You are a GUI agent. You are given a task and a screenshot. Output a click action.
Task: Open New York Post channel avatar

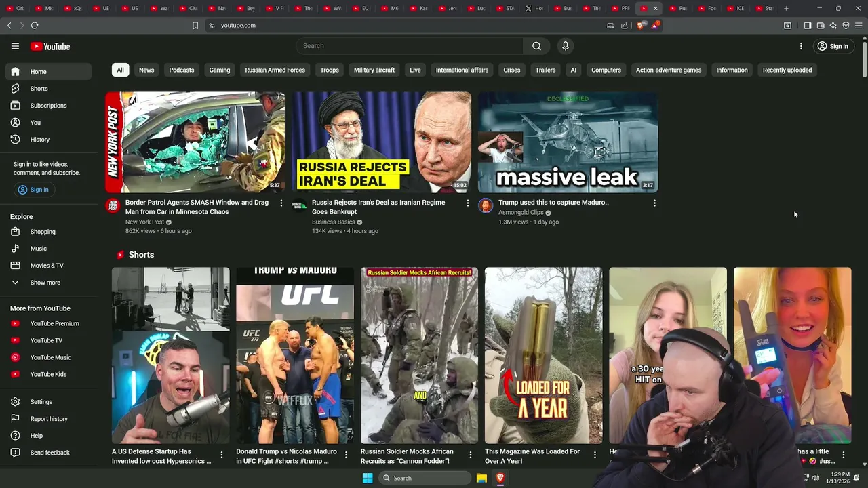(x=113, y=205)
